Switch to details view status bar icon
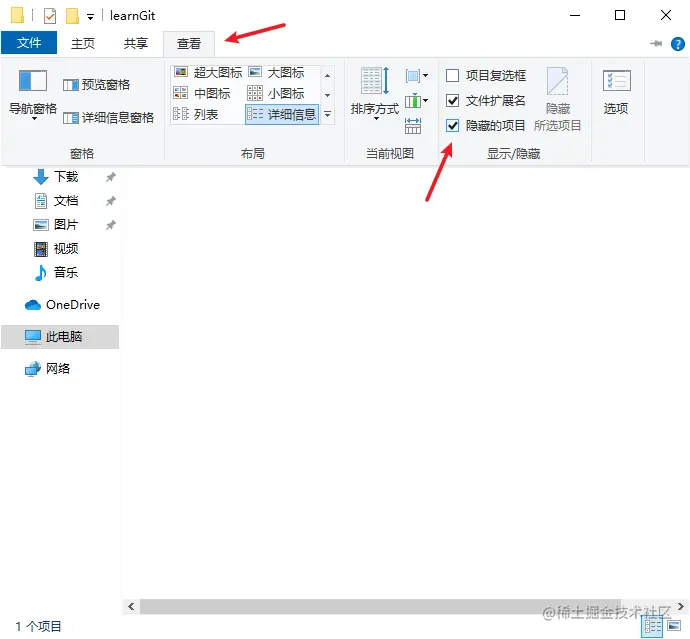Viewport: 690px width, 639px height. 653,626
